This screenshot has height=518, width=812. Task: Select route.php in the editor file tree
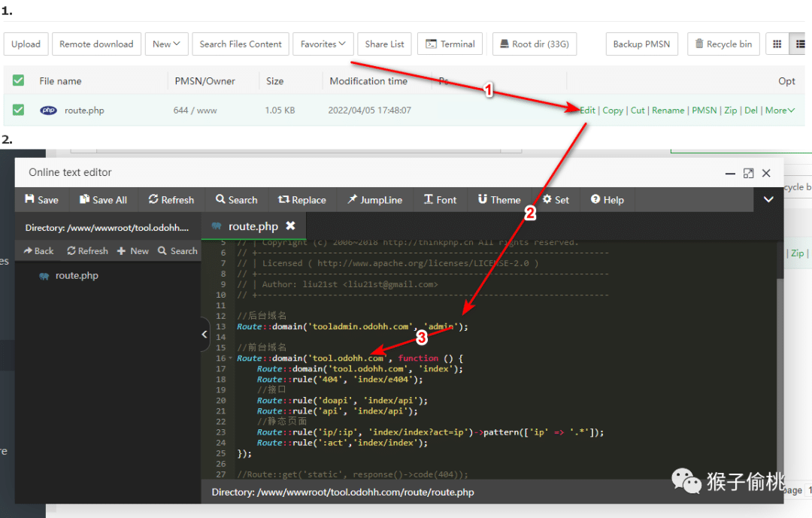click(76, 276)
